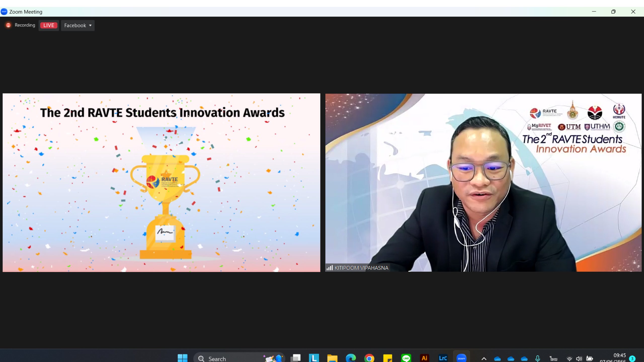The width and height of the screenshot is (644, 362).
Task: Open the Windows Start menu
Action: pos(182,358)
